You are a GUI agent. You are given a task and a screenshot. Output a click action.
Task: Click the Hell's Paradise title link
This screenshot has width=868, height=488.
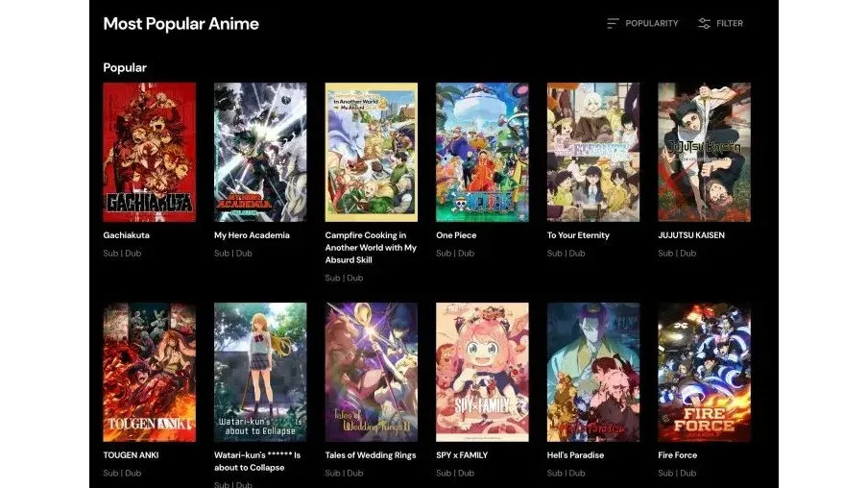[x=576, y=455]
